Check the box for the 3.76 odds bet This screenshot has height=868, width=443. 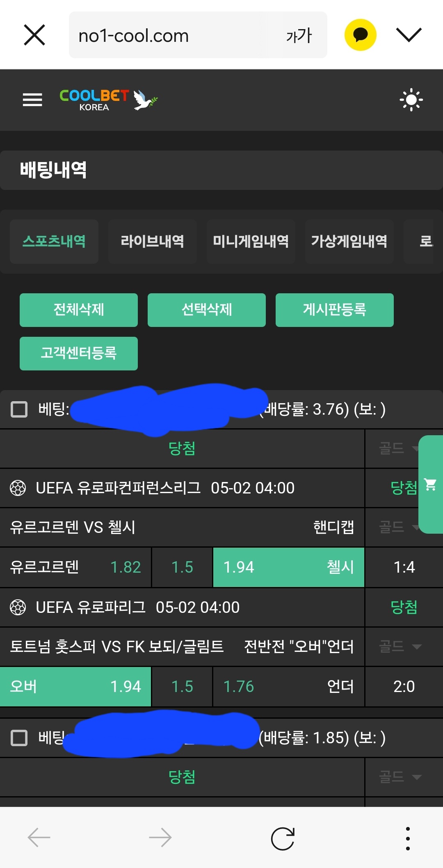[19, 409]
